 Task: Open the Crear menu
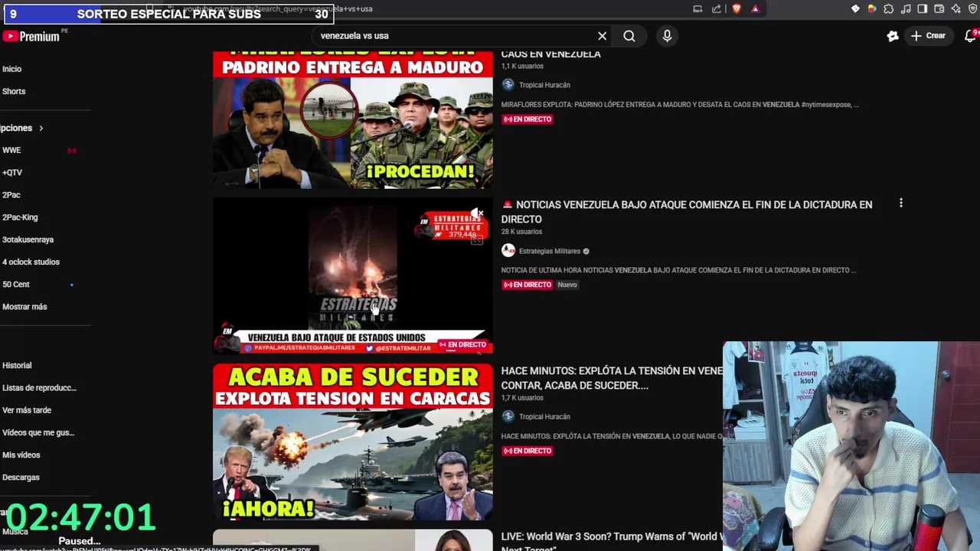tap(929, 36)
